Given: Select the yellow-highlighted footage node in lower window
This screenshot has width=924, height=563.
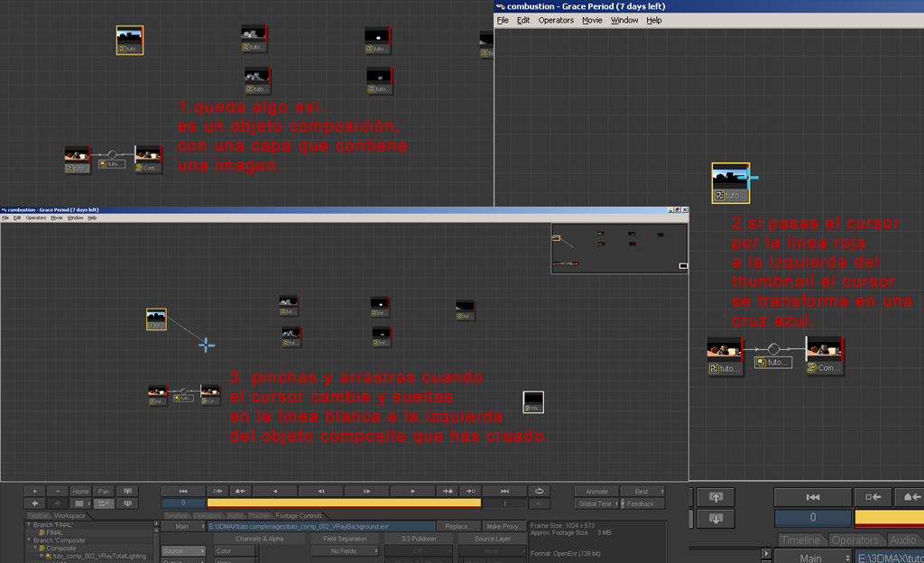Looking at the screenshot, I should click(x=156, y=319).
